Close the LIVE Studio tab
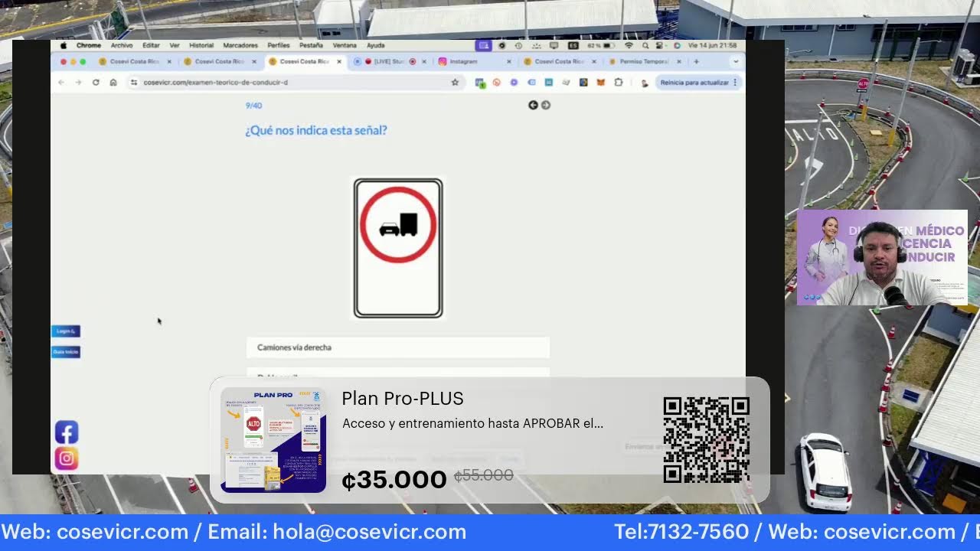Viewport: 980px width, 551px height. click(x=424, y=61)
